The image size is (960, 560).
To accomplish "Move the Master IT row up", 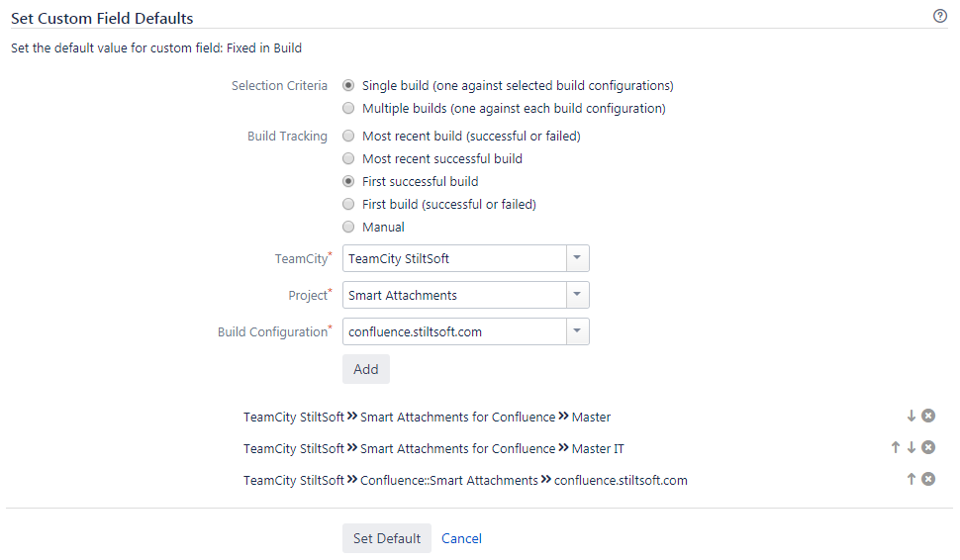I will [x=896, y=448].
